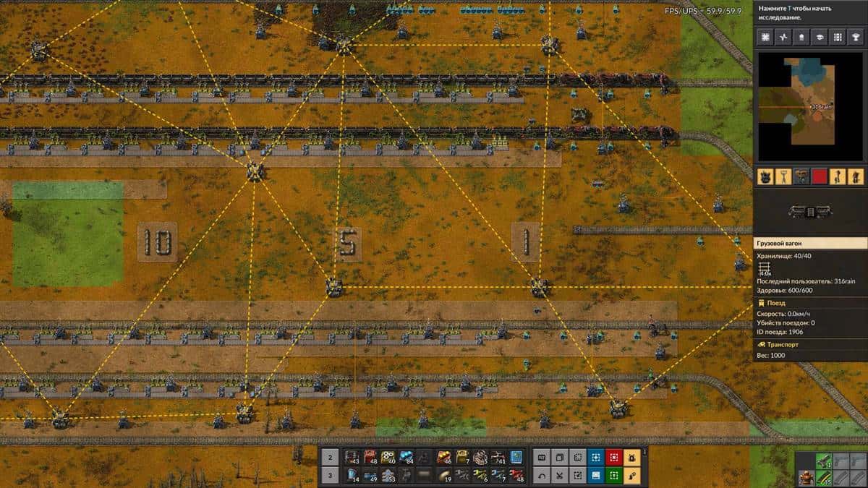
Task: Click the undo arrow shortcut
Action: (542, 476)
